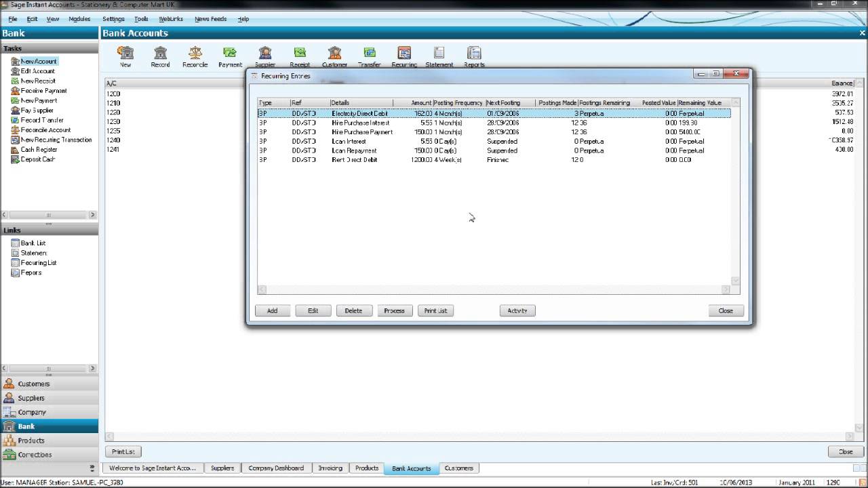Viewport: 868px width, 488px height.
Task: Switch to the Company Dashboard tab
Action: [276, 468]
